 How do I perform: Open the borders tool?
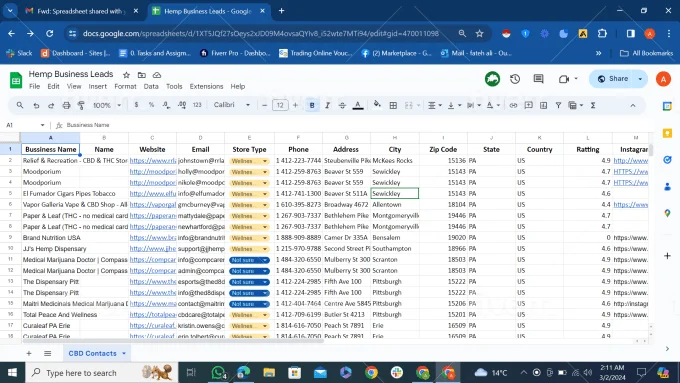pyautogui.click(x=393, y=105)
